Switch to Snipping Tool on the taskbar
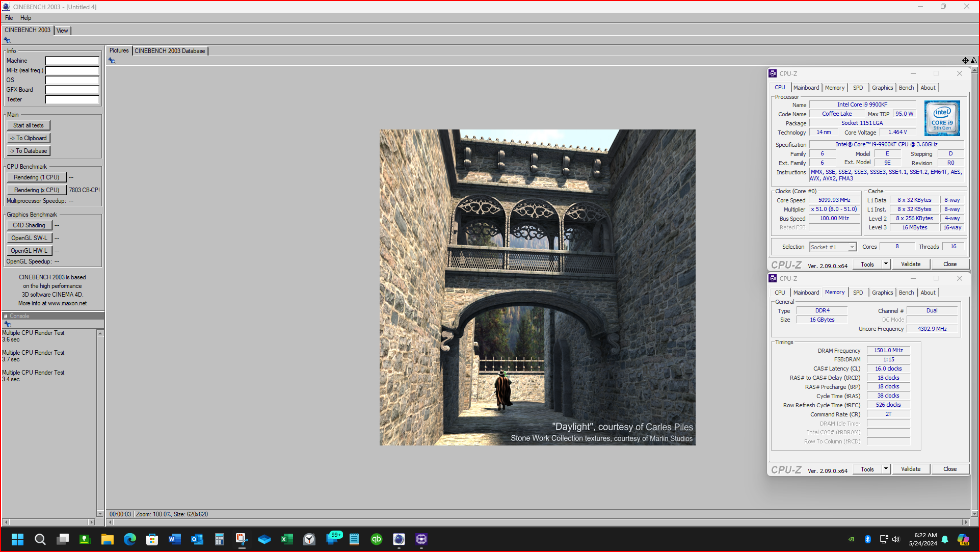The width and height of the screenshot is (980, 552). 242,539
